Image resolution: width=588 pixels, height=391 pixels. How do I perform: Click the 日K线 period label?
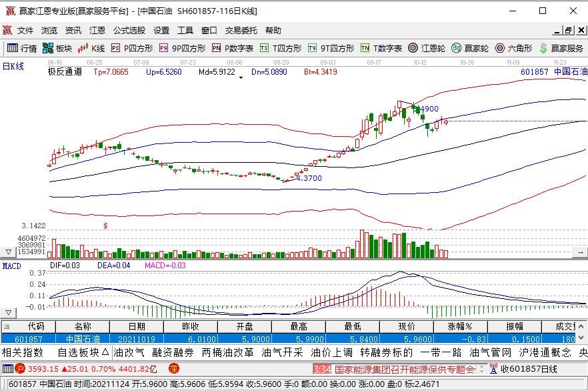(13, 67)
